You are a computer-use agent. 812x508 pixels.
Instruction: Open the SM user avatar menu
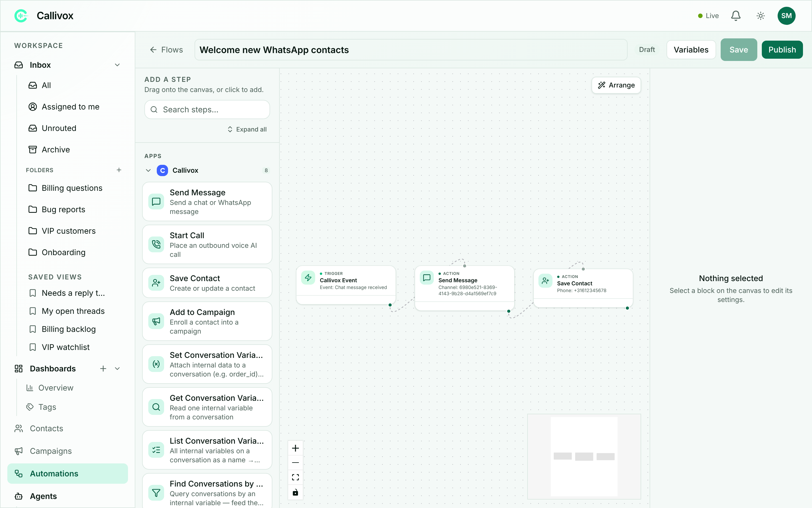(786, 16)
